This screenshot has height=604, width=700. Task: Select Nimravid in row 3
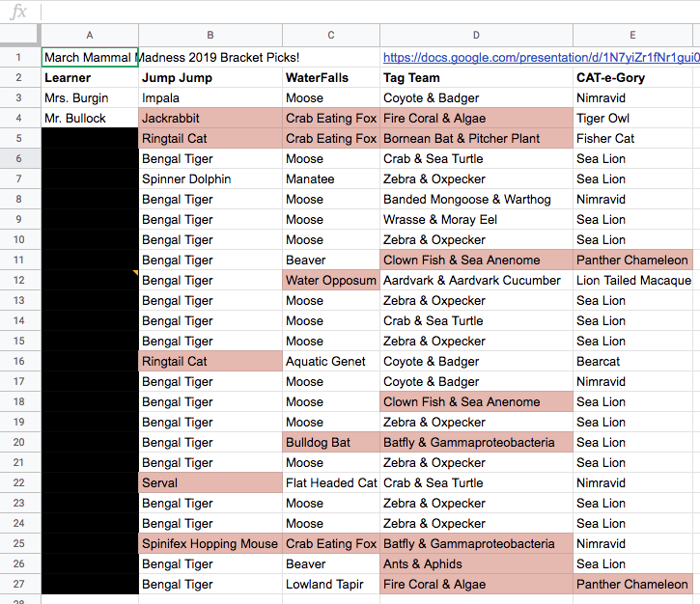[x=632, y=98]
